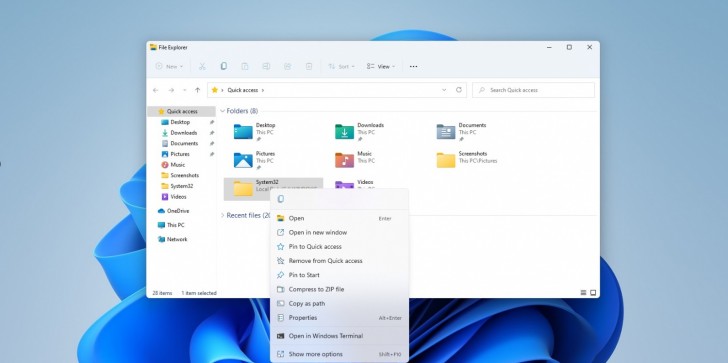This screenshot has width=728, height=363.
Task: Go back with the back arrow
Action: 156,90
